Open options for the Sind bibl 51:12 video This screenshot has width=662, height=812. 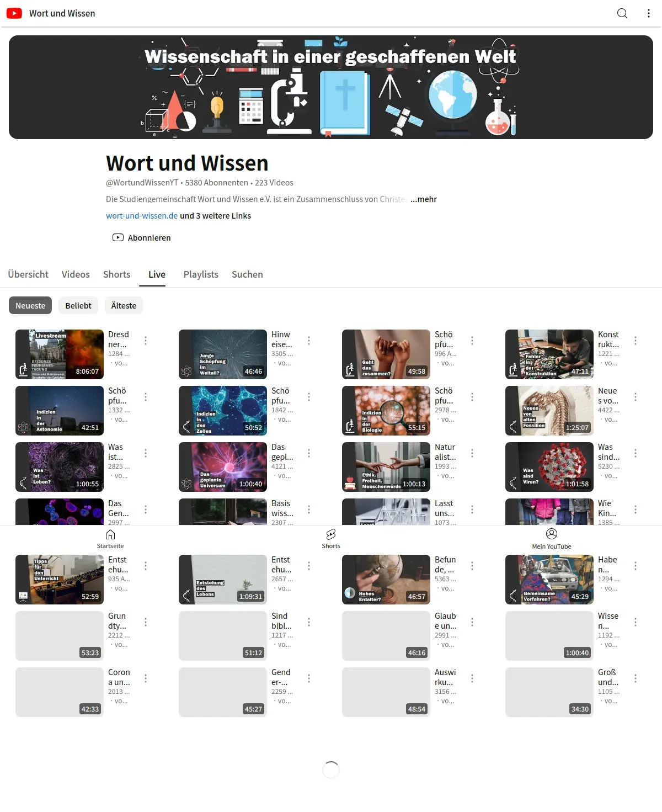[309, 622]
